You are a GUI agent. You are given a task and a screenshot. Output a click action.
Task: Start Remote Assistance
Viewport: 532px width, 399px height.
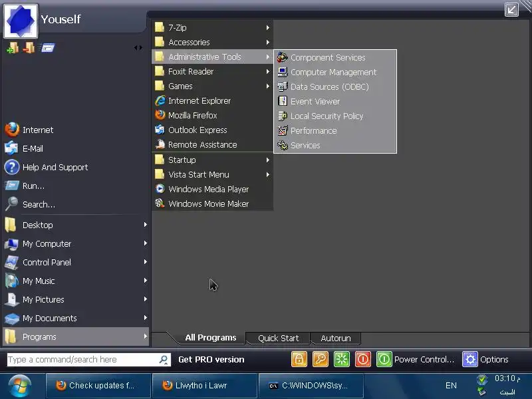tap(212, 144)
